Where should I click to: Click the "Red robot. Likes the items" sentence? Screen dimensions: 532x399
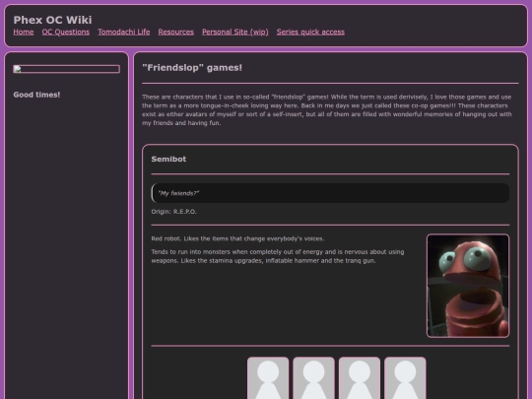click(237, 238)
